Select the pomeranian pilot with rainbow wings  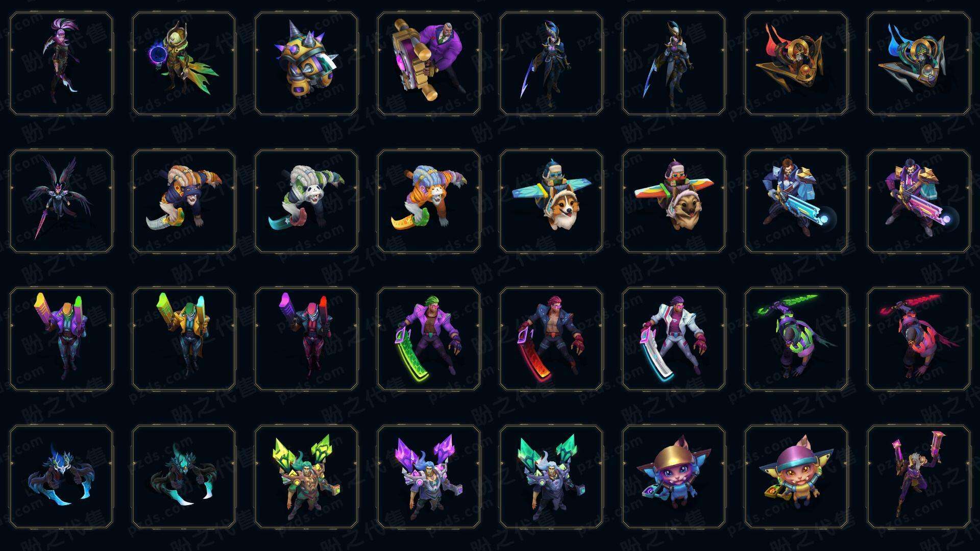674,201
